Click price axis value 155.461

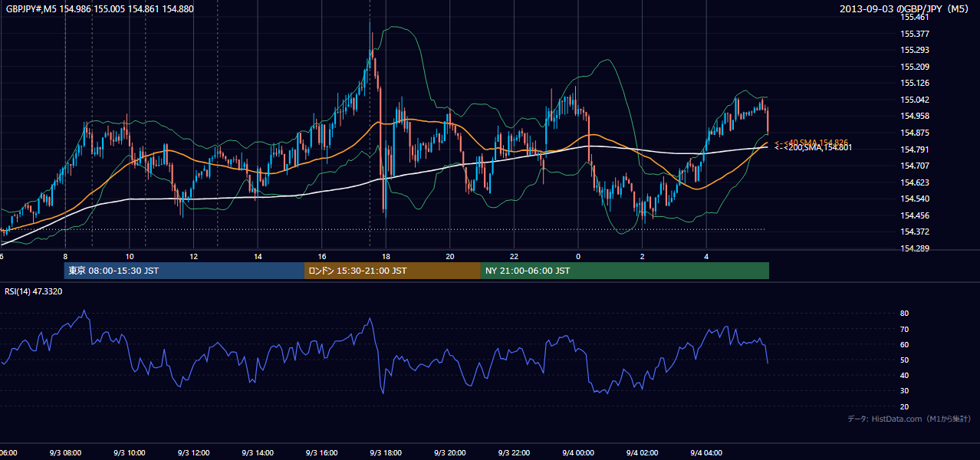916,17
